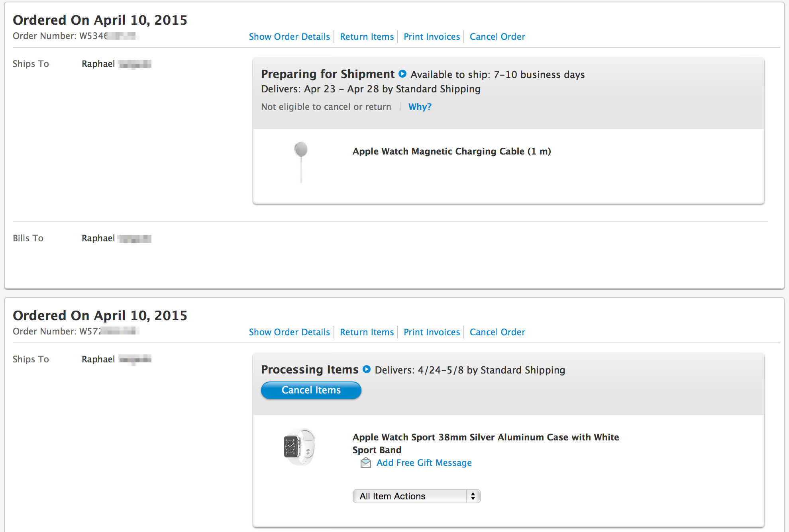Click Return Items on the first order
Viewport: 789px width, 532px height.
pos(367,37)
